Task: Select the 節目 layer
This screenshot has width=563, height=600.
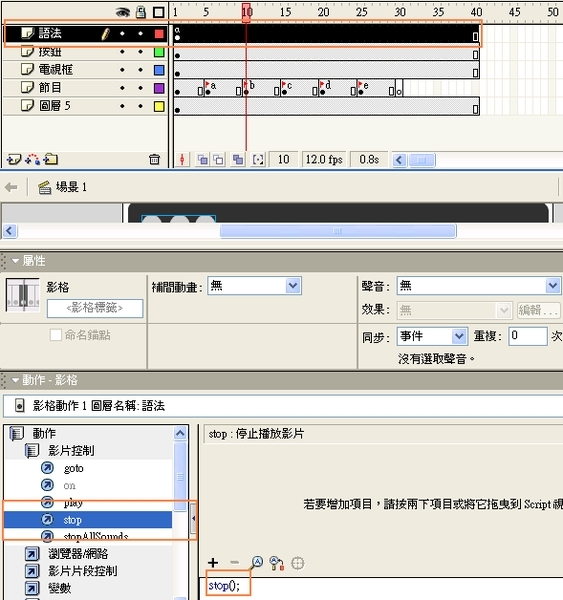Action: [50, 88]
